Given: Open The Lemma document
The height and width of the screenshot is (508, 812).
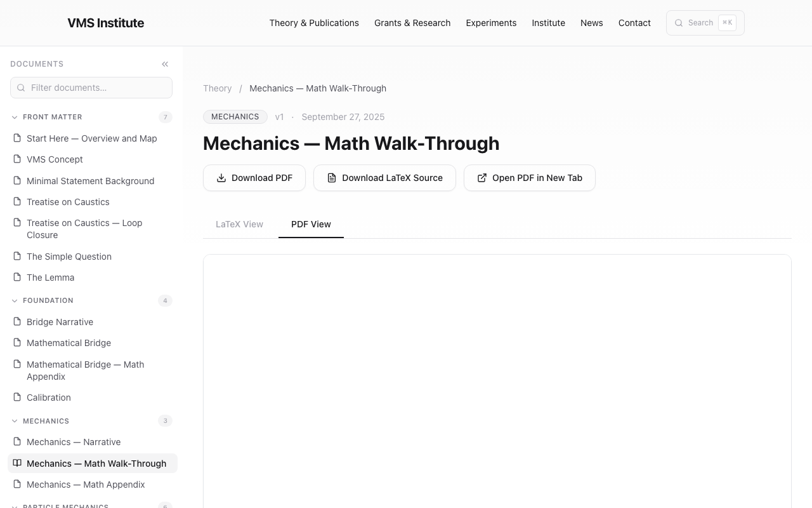Looking at the screenshot, I should 93,277.
